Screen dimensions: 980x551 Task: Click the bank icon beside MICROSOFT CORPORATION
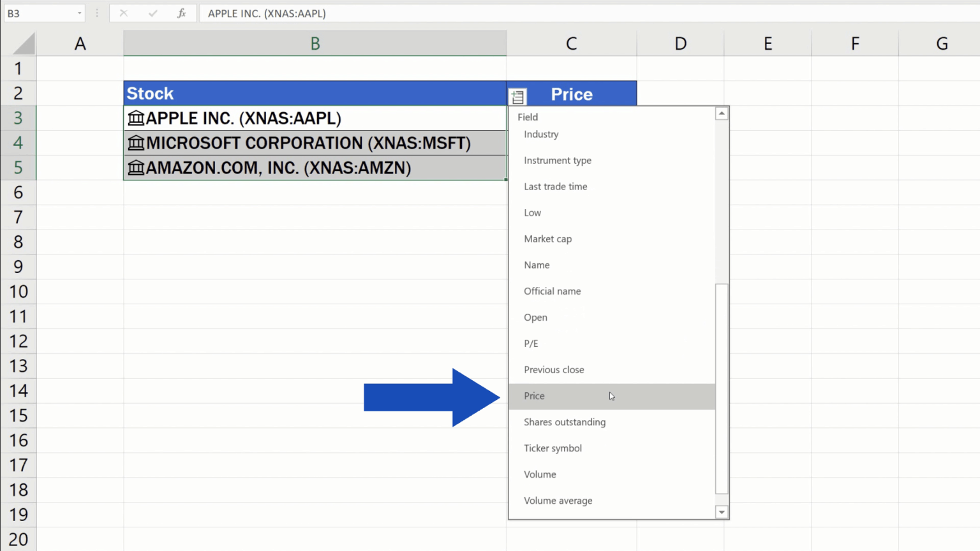pyautogui.click(x=136, y=143)
